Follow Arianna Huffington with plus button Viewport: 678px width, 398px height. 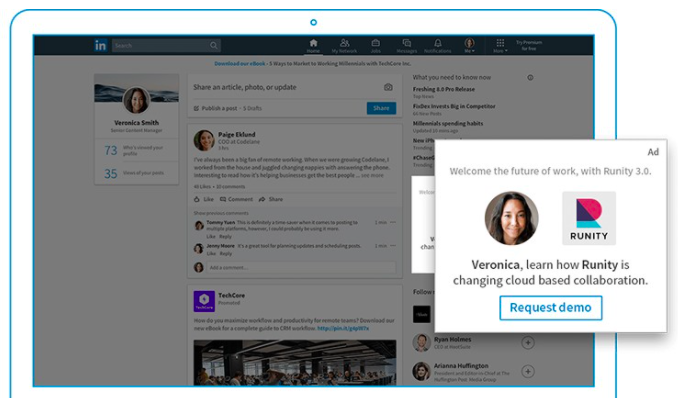click(528, 371)
